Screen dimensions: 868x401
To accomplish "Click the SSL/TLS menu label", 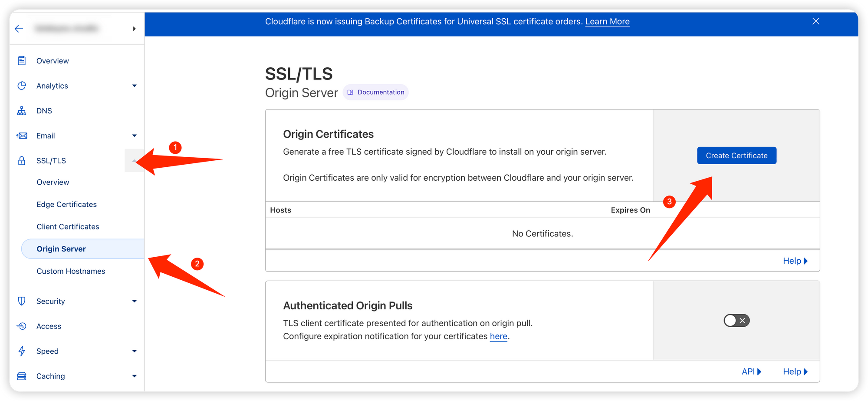I will pyautogui.click(x=51, y=161).
